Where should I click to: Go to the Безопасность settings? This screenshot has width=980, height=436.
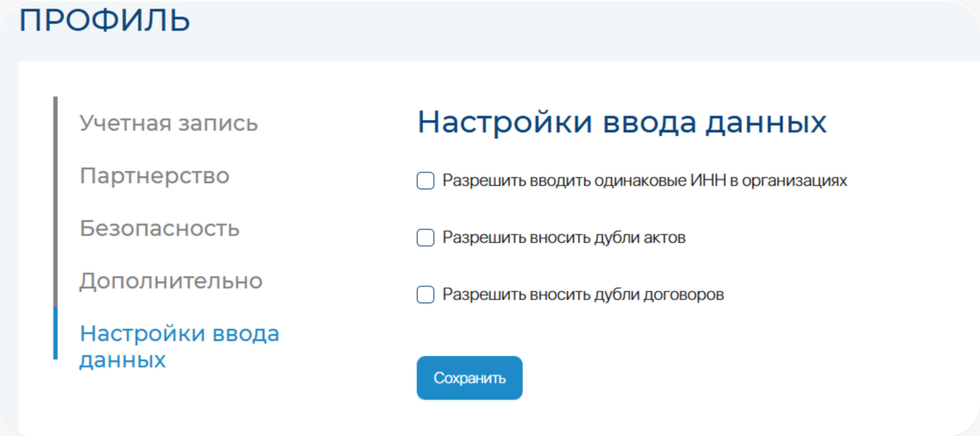pos(160,228)
